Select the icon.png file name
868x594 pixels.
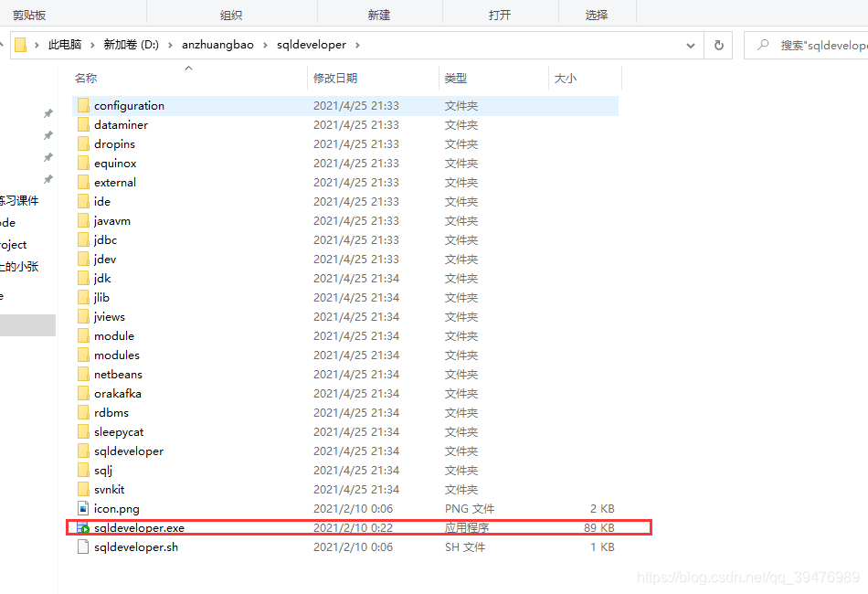(x=117, y=509)
